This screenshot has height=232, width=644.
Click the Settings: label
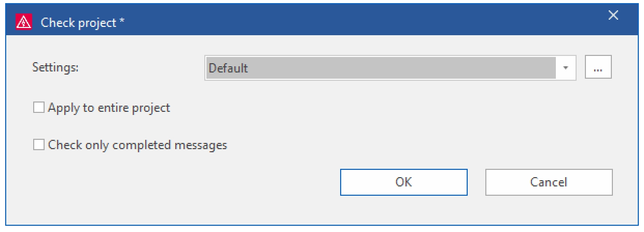tap(55, 67)
